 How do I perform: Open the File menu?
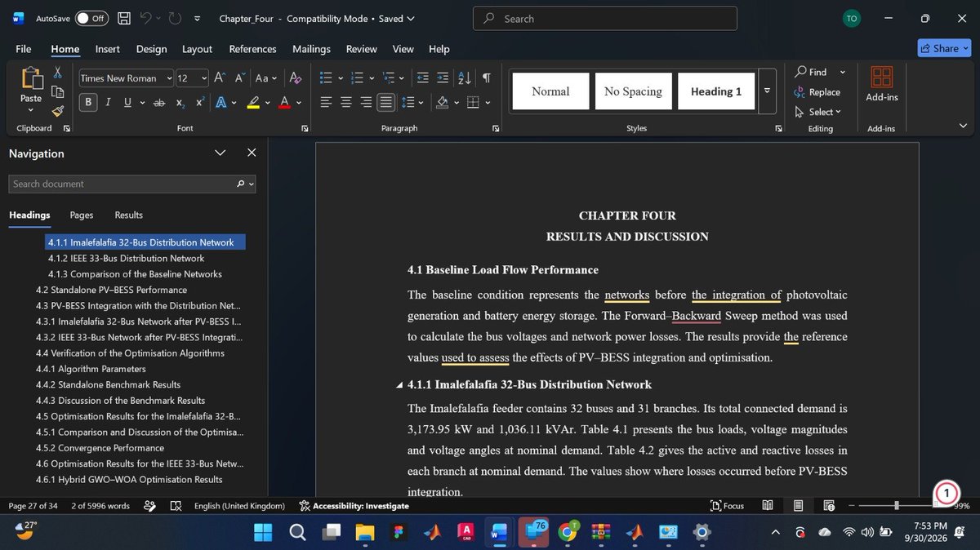(24, 49)
